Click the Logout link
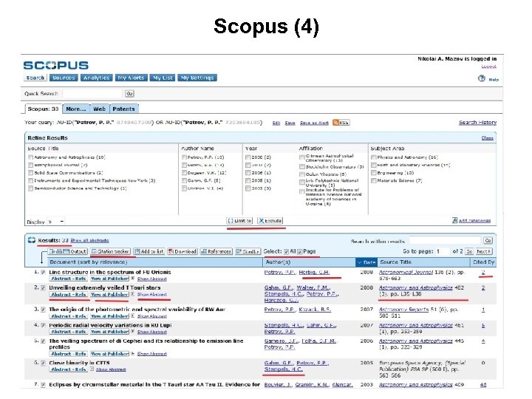Screen dimensions: 532x399 point(489,66)
